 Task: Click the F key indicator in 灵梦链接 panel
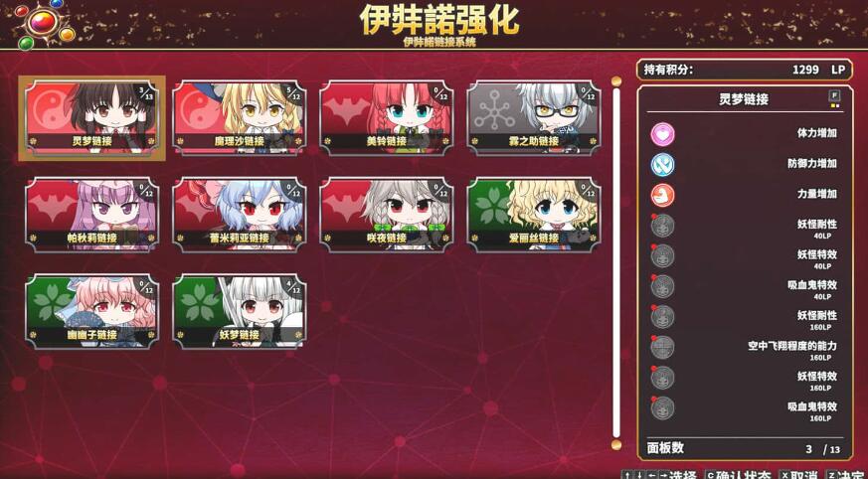[834, 95]
